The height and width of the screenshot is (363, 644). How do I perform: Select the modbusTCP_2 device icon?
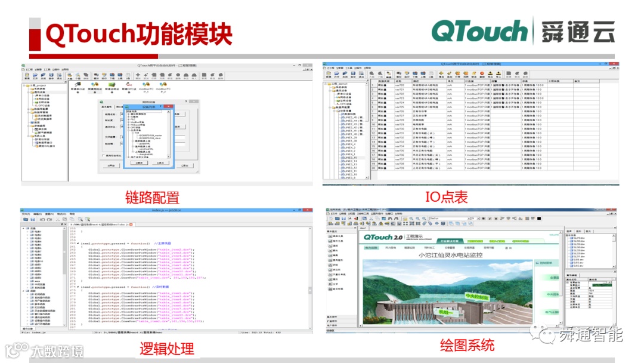(163, 84)
